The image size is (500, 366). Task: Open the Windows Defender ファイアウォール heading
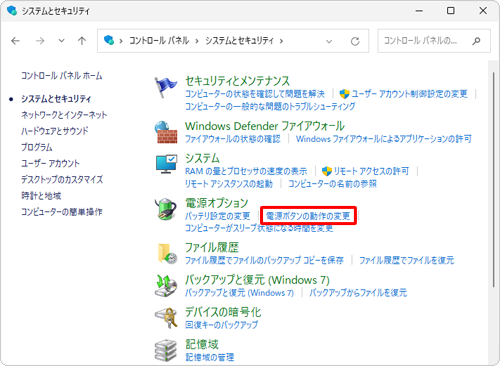pyautogui.click(x=265, y=126)
